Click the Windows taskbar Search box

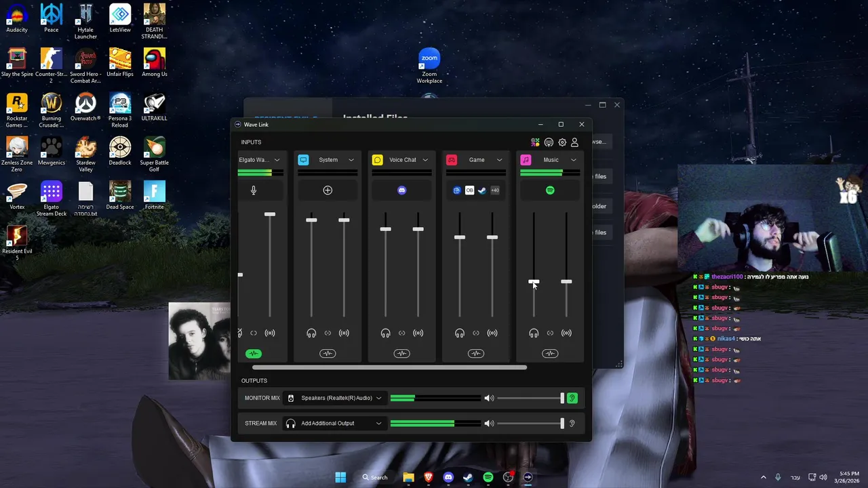point(375,477)
